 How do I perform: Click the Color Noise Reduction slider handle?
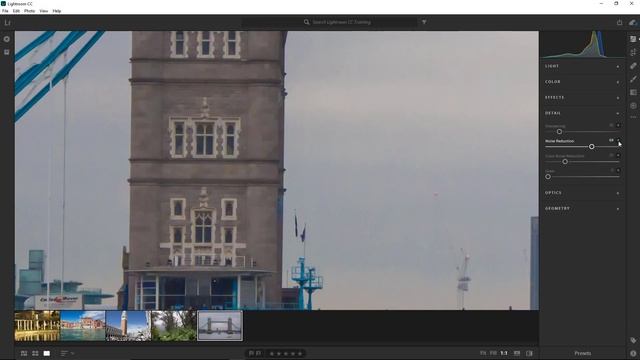[565, 162]
